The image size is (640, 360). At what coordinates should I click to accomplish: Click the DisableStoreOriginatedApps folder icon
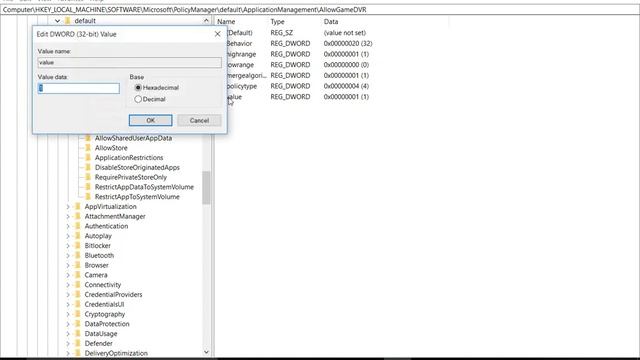88,167
